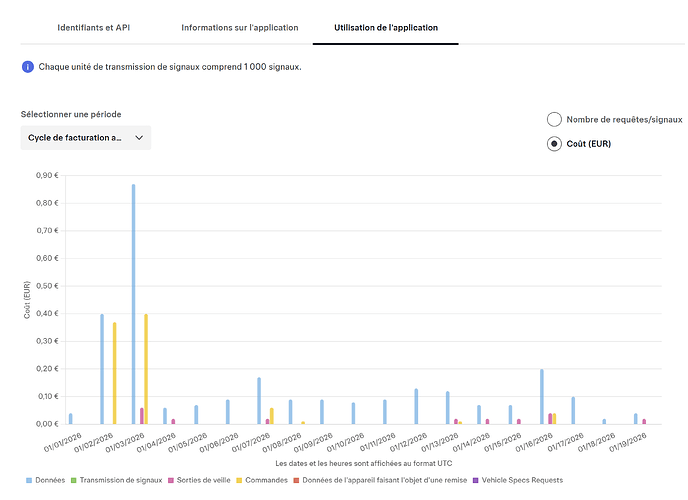This screenshot has width=688, height=500.
Task: Toggle the Données de l'appareil remise legend
Action: (x=295, y=481)
